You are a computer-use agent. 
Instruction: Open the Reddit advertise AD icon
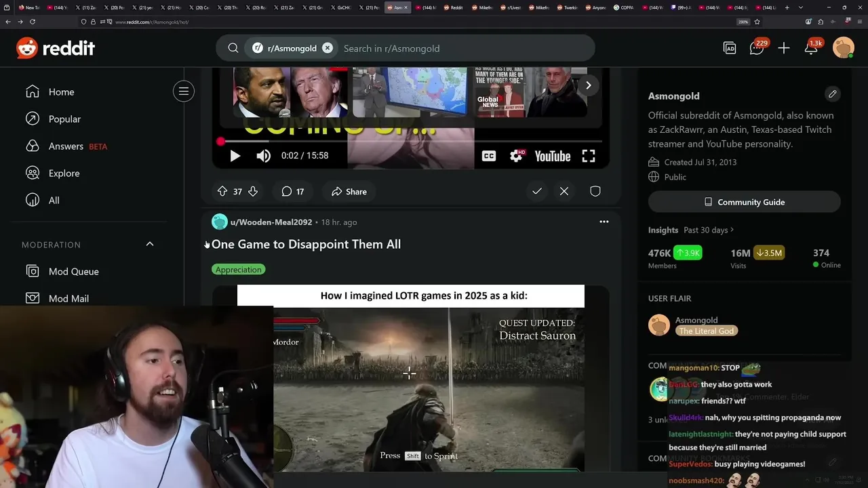(730, 48)
